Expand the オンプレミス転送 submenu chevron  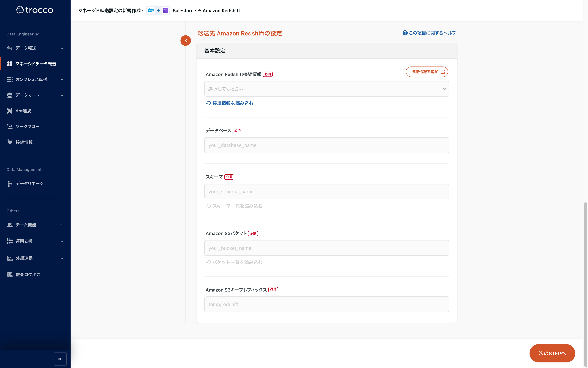pos(62,80)
